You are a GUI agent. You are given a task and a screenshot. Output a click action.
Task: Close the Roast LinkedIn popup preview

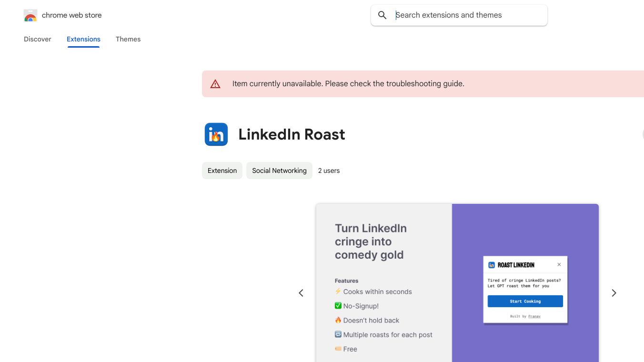(x=559, y=265)
